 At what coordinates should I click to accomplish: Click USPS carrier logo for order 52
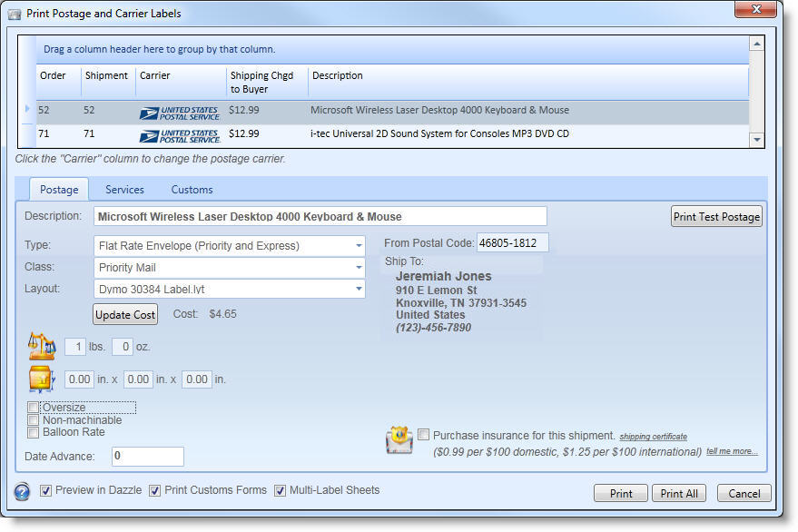(x=179, y=111)
